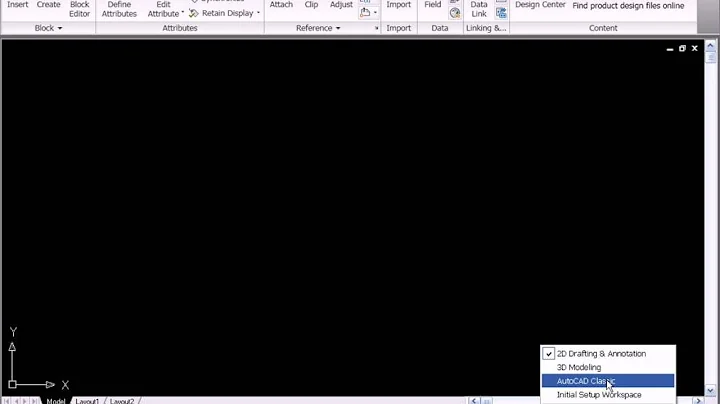
Task: Click the last-layout navigation arrow
Action: (34, 401)
